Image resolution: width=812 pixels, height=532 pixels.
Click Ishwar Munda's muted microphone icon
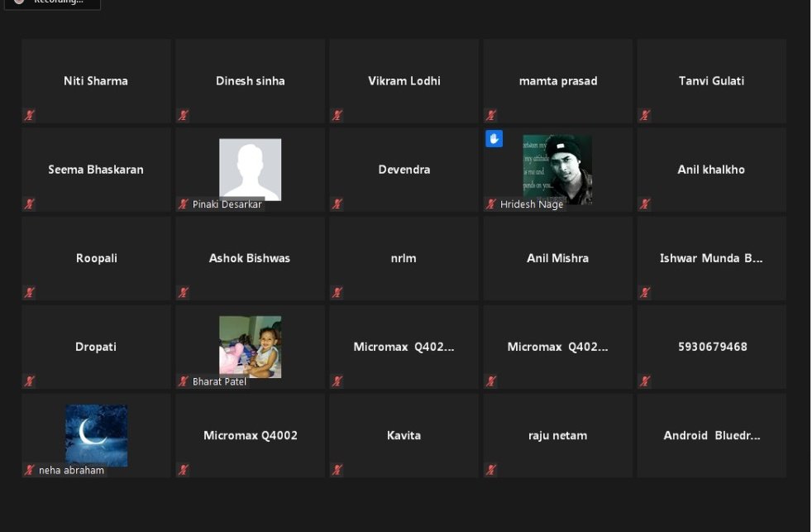click(645, 292)
